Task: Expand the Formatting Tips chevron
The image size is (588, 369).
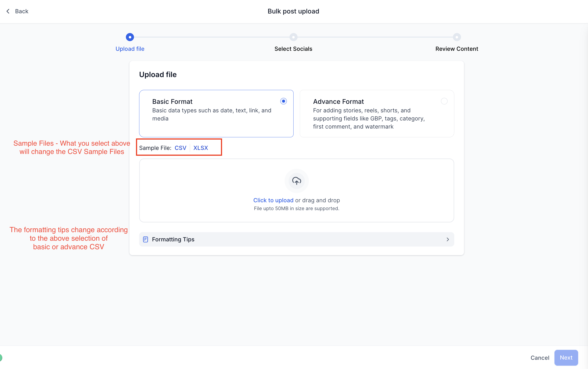Action: pos(448,239)
